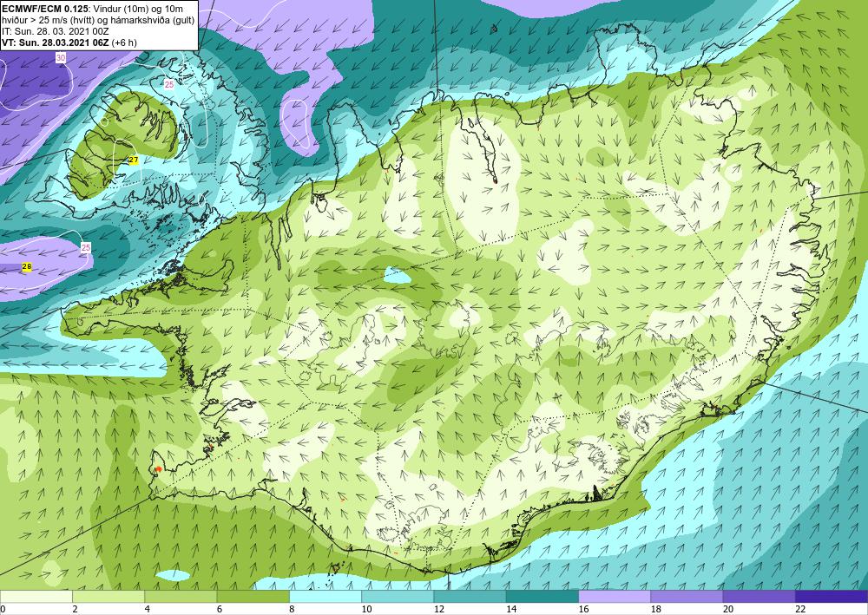Click the yellow '28' maximum gust label
Viewport: 868px width, 615px height.
(x=27, y=267)
